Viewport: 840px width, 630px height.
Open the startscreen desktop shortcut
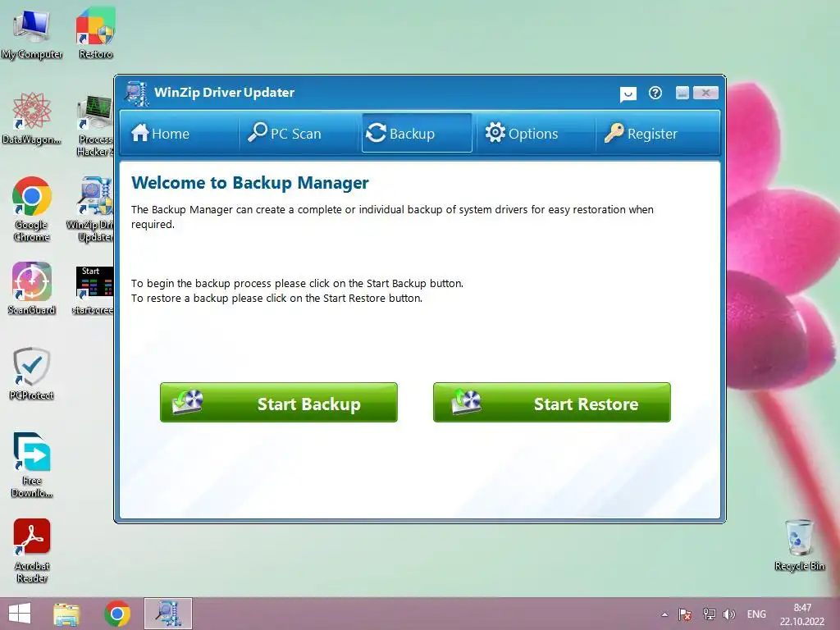point(94,290)
